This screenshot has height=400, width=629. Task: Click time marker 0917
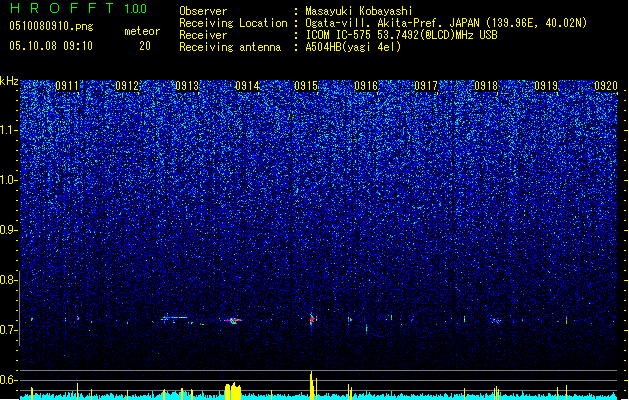click(x=426, y=86)
